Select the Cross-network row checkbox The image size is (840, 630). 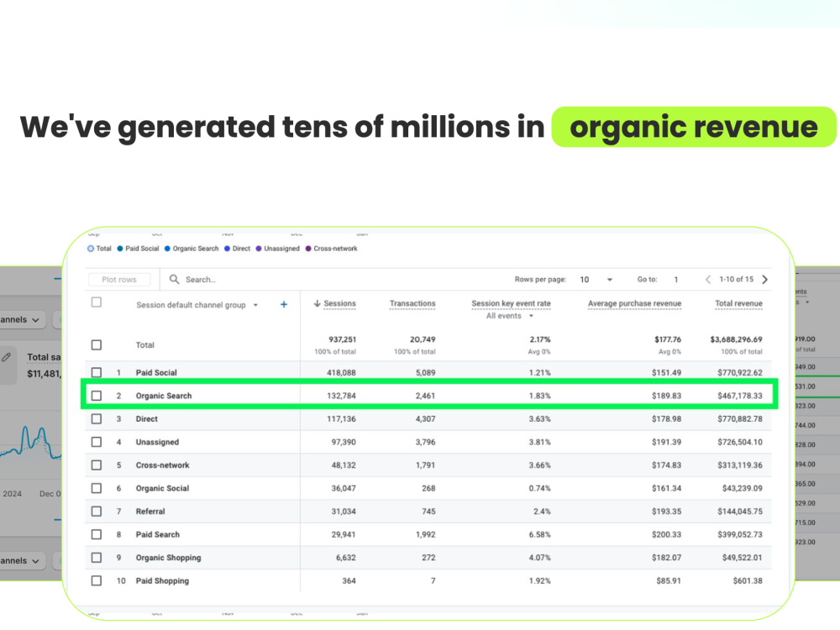click(x=97, y=465)
